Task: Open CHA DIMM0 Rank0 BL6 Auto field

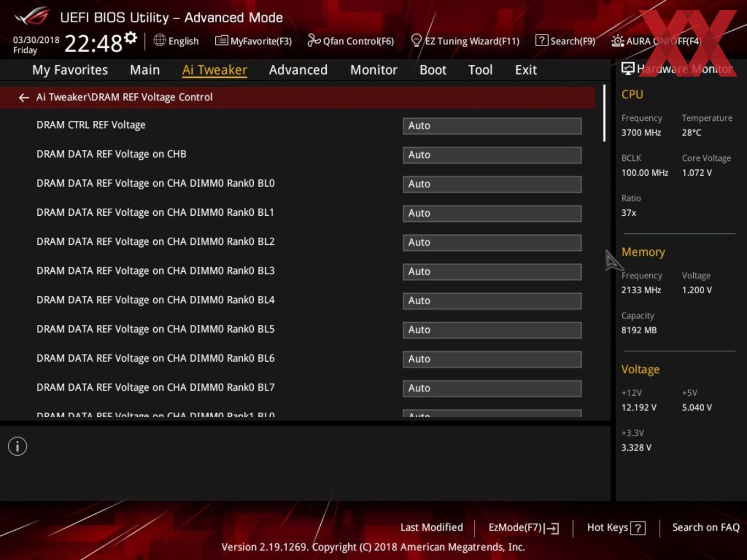Action: click(x=492, y=359)
